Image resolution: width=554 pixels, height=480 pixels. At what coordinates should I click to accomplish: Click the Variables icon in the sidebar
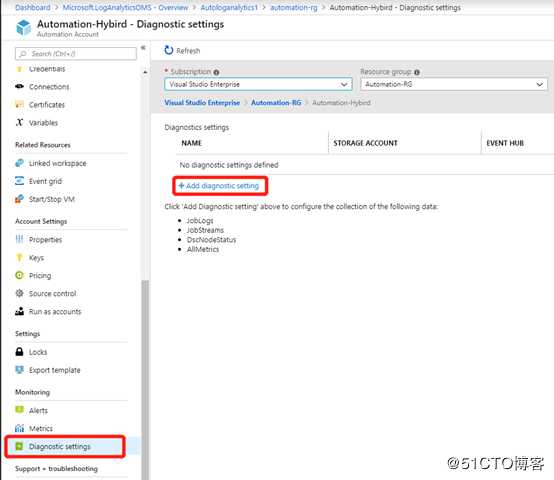[x=19, y=122]
